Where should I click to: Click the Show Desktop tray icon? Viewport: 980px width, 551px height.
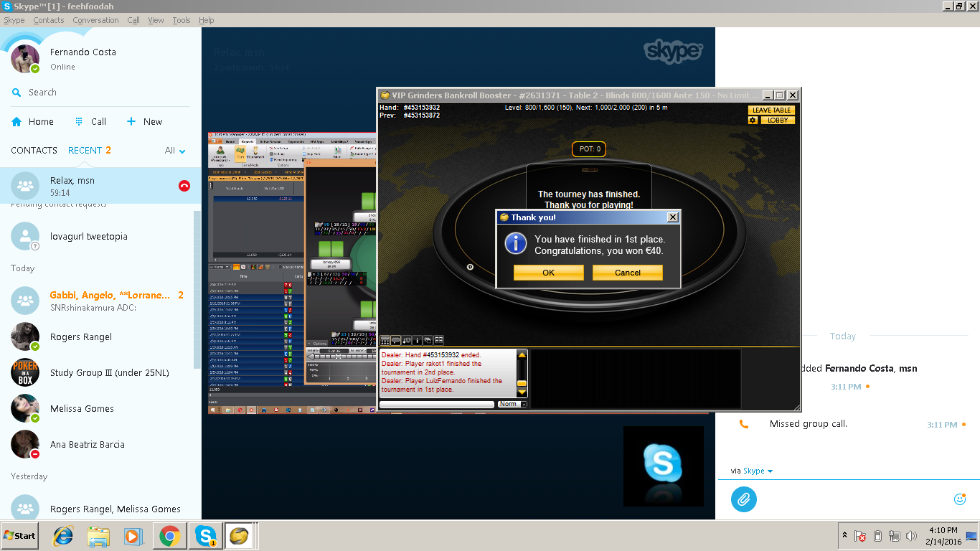click(x=972, y=536)
